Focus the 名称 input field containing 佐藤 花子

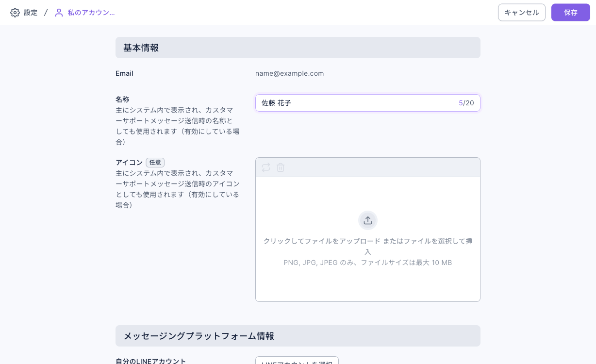coord(368,103)
